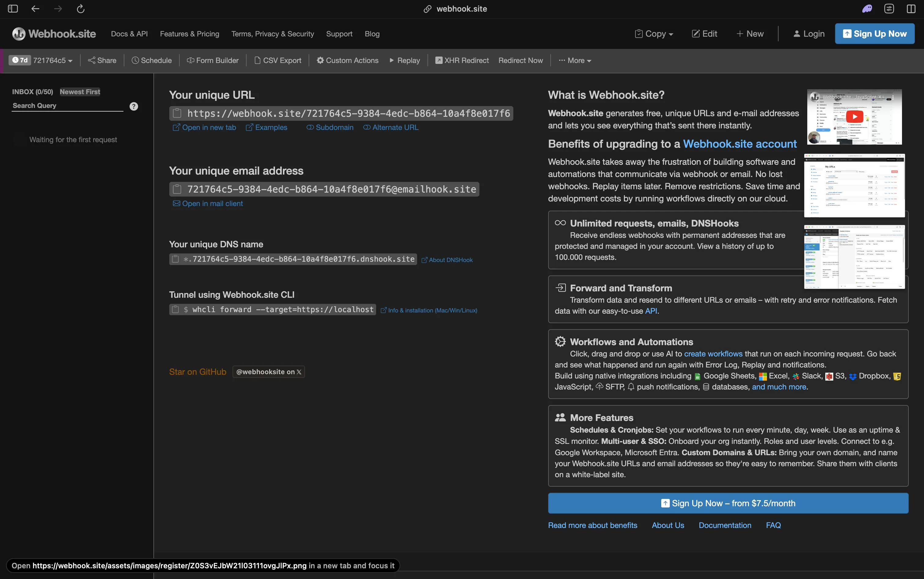The width and height of the screenshot is (924, 579).
Task: Open the URL in new tab link
Action: 204,127
